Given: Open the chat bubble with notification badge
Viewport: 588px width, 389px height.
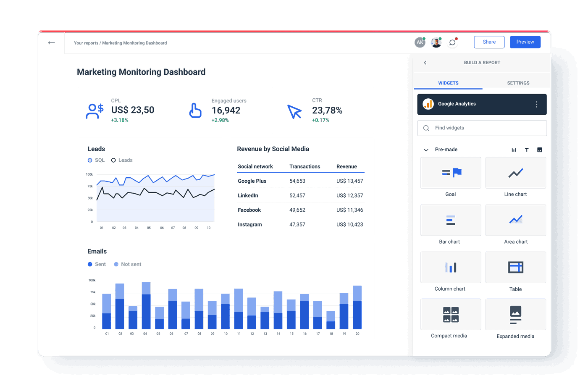Looking at the screenshot, I should [x=452, y=42].
